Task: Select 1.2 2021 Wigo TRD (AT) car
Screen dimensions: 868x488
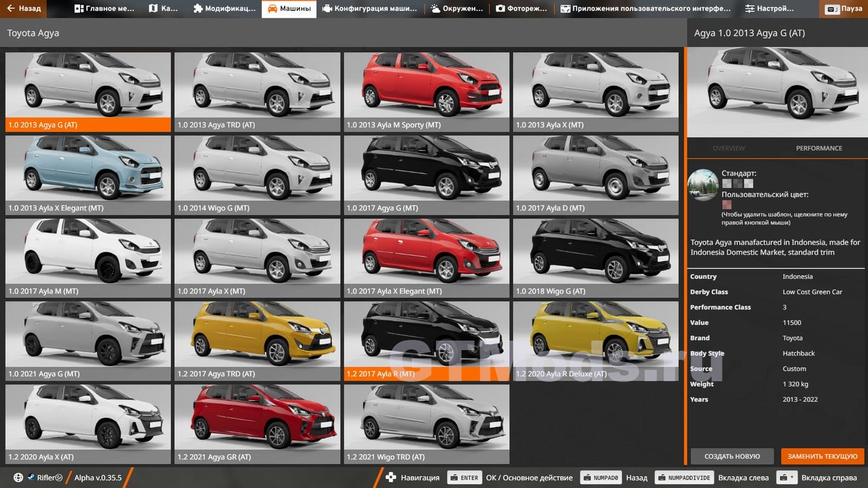Action: [426, 424]
